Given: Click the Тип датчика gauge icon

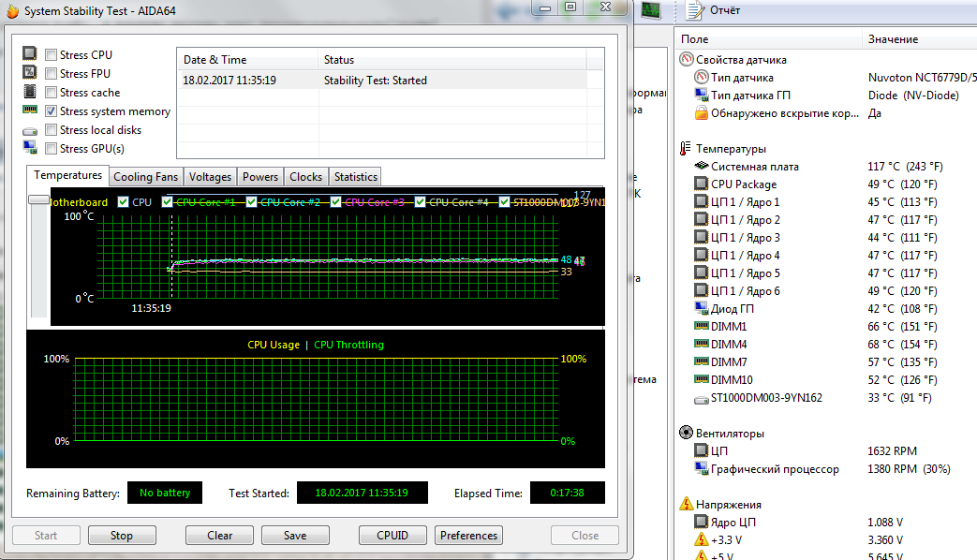Looking at the screenshot, I should 702,77.
